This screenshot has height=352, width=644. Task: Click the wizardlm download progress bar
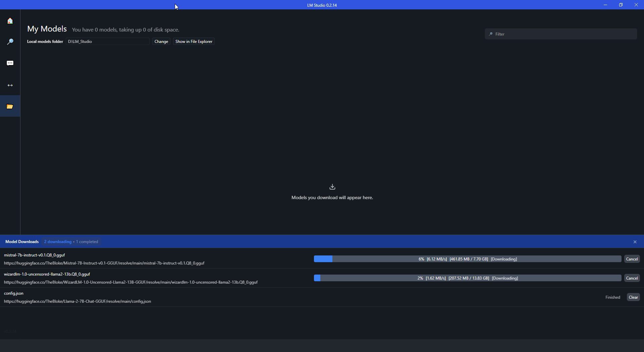467,278
